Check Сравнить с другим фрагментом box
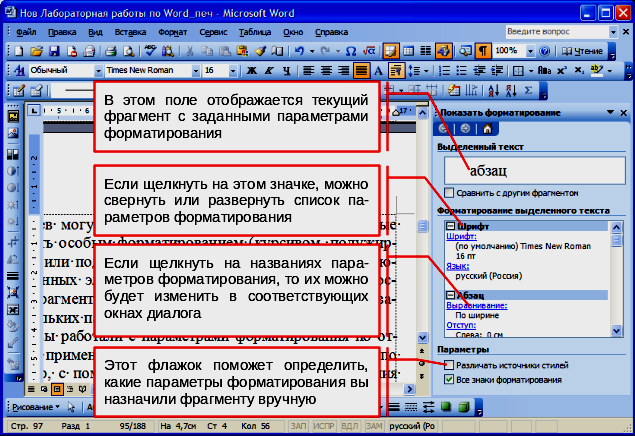Image resolution: width=635 pixels, height=436 pixels. point(449,193)
